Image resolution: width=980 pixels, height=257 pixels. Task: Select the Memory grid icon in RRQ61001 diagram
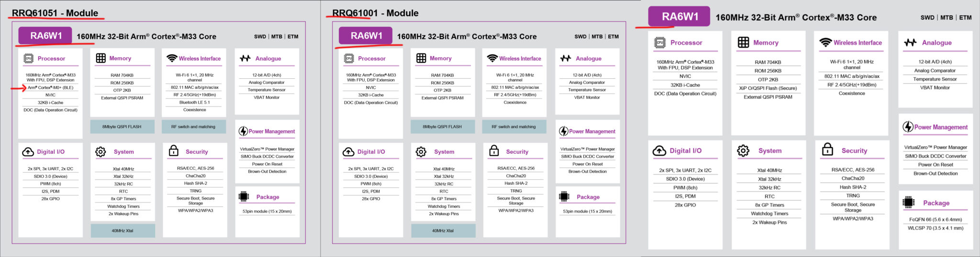click(421, 58)
